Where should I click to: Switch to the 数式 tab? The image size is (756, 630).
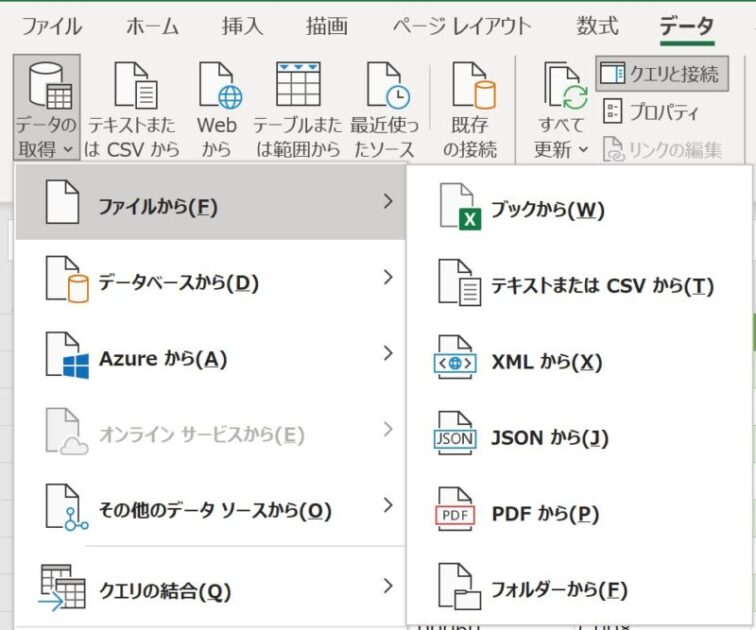click(597, 26)
